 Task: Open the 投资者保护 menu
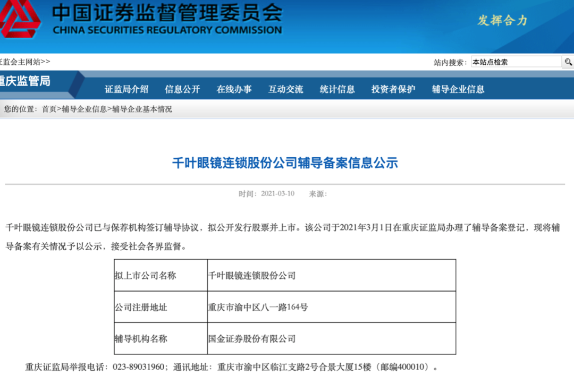tap(393, 89)
